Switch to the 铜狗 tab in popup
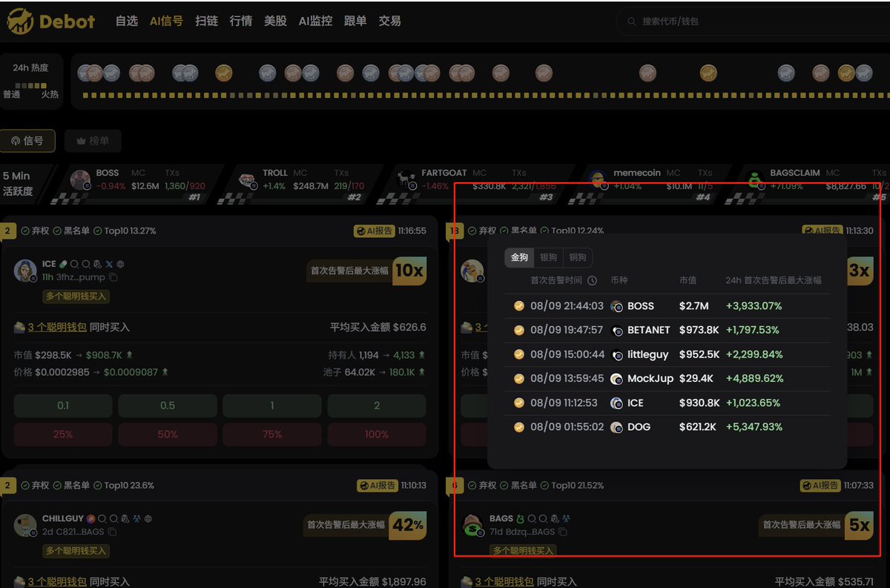 [577, 257]
